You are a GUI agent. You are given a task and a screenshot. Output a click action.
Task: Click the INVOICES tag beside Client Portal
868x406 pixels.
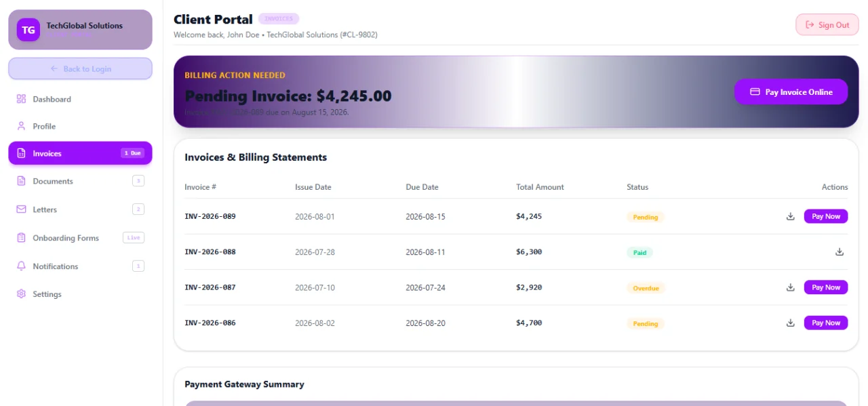(279, 19)
